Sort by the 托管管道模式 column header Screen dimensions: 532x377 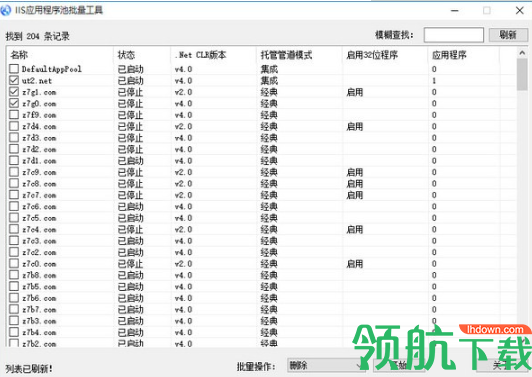point(286,55)
